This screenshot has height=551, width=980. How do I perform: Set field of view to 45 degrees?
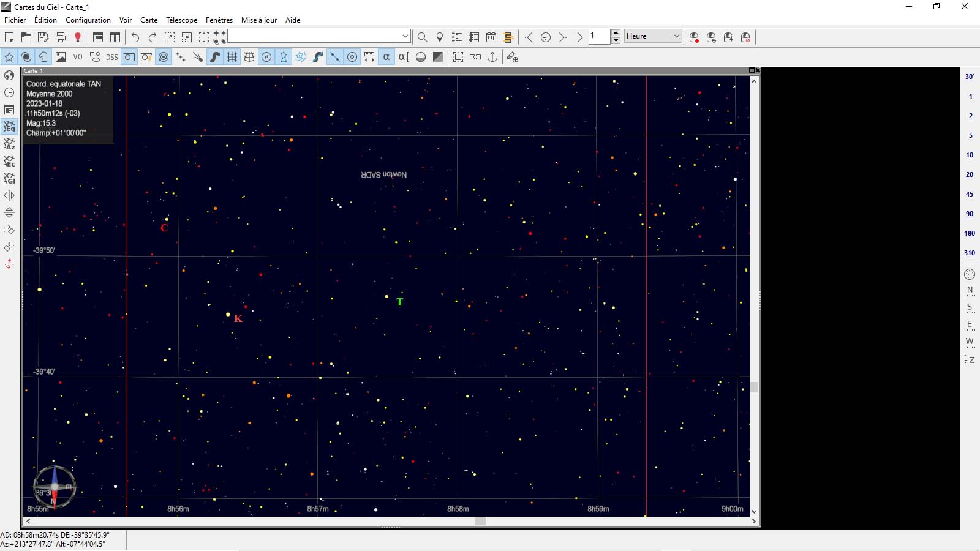coord(970,194)
